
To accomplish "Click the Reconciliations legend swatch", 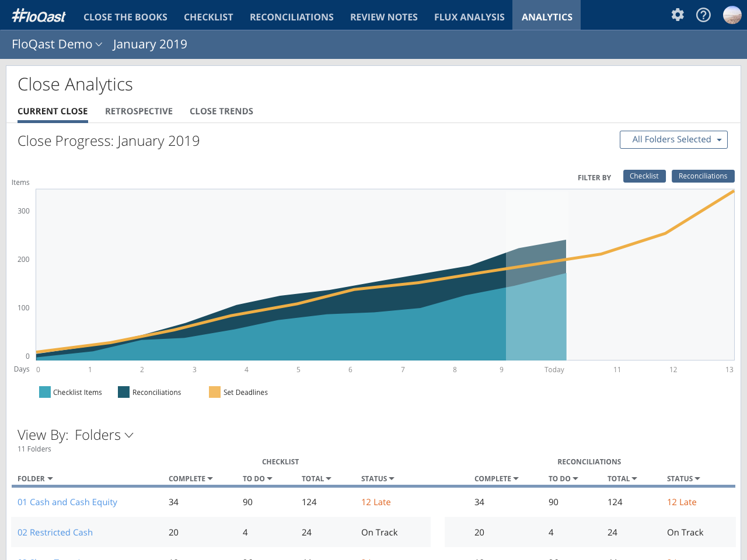I will [x=124, y=392].
